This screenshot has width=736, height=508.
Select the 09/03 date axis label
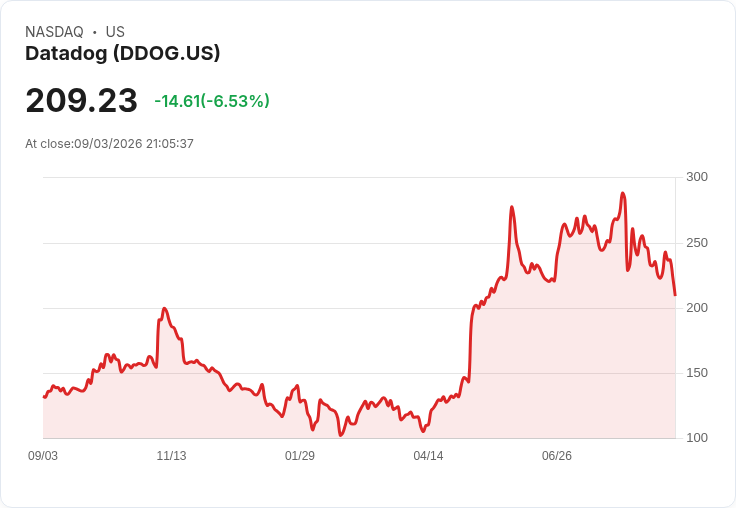43,455
